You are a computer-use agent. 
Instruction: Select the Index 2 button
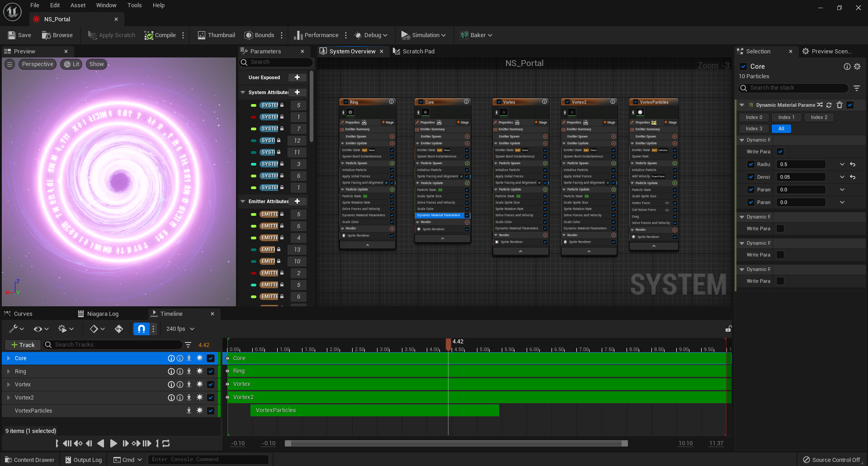[819, 117]
